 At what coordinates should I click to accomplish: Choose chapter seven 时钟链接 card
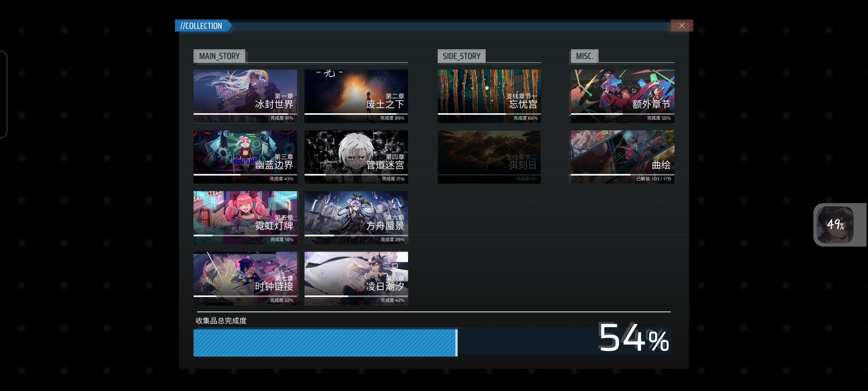click(x=245, y=278)
